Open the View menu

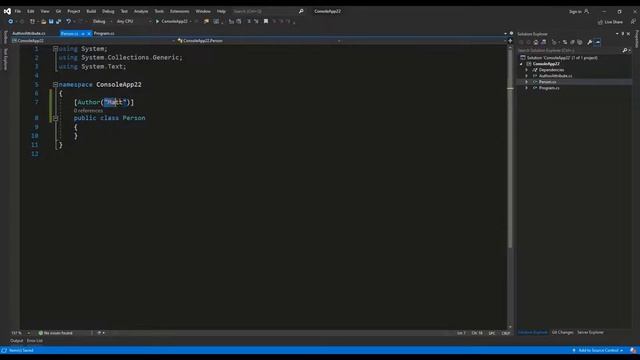[x=44, y=11]
